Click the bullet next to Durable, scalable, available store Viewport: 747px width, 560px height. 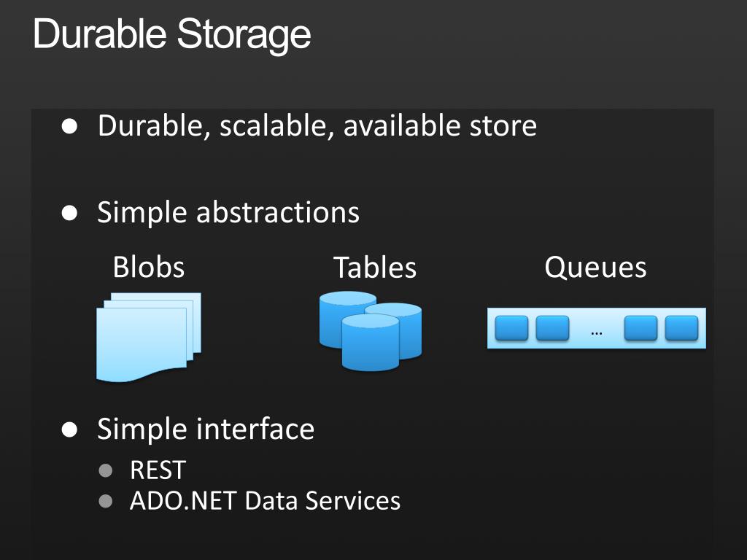point(69,126)
